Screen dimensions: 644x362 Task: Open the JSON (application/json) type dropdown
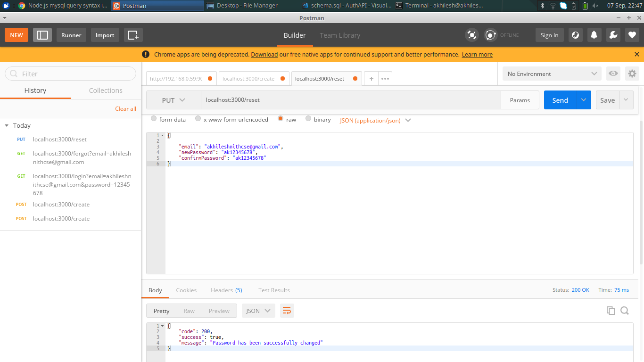coord(375,120)
